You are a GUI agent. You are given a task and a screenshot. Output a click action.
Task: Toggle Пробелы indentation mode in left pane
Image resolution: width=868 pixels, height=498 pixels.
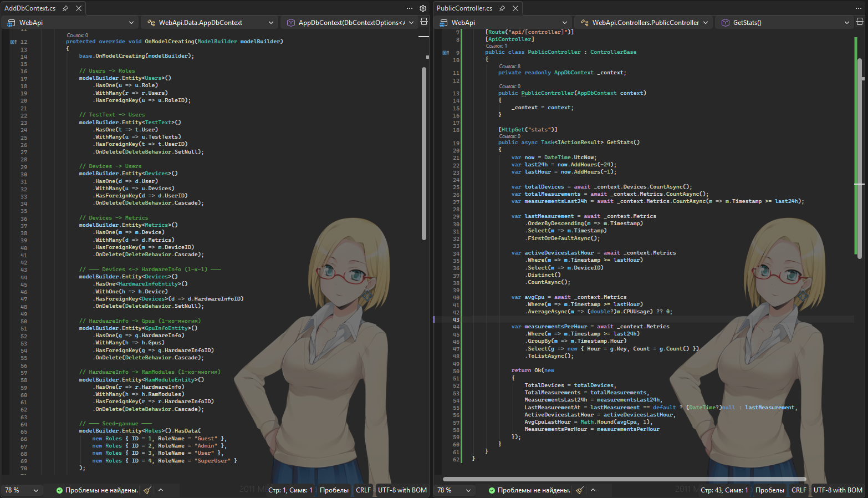tap(334, 490)
